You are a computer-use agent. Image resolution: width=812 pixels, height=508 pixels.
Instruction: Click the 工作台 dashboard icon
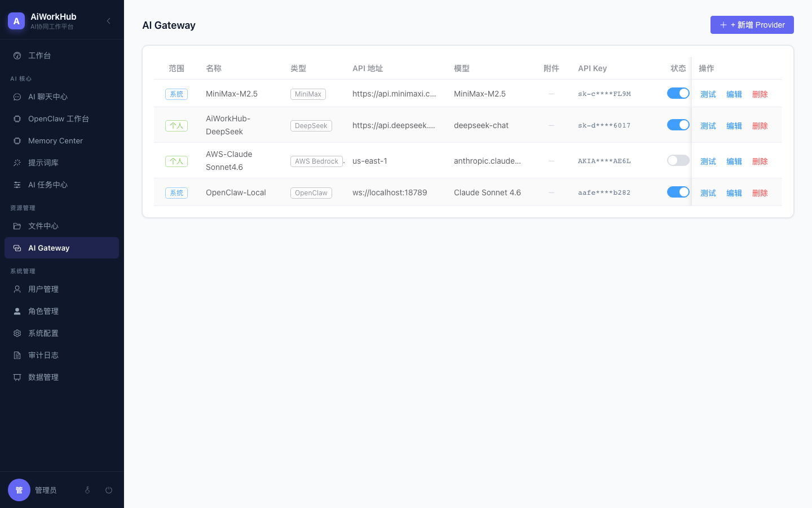17,55
